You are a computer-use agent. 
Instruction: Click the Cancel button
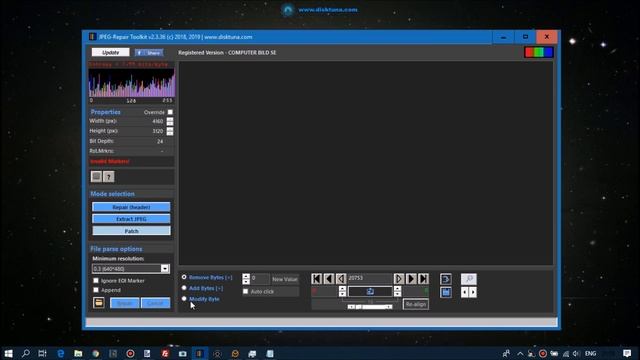click(x=156, y=303)
